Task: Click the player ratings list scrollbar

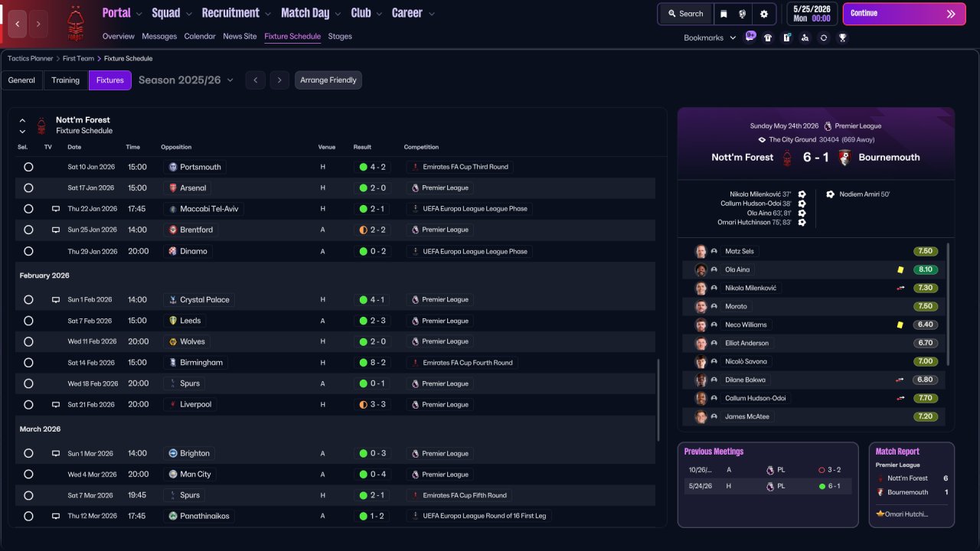Action: click(x=949, y=304)
